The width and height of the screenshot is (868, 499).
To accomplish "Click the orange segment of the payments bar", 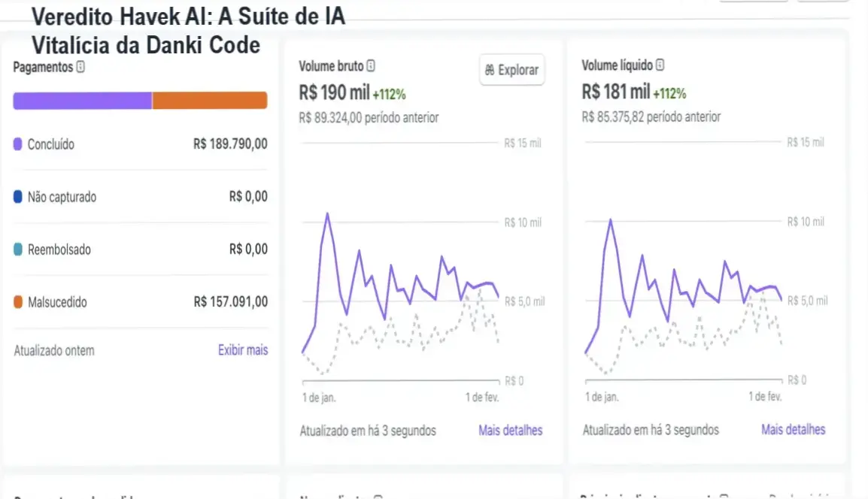I will [210, 100].
